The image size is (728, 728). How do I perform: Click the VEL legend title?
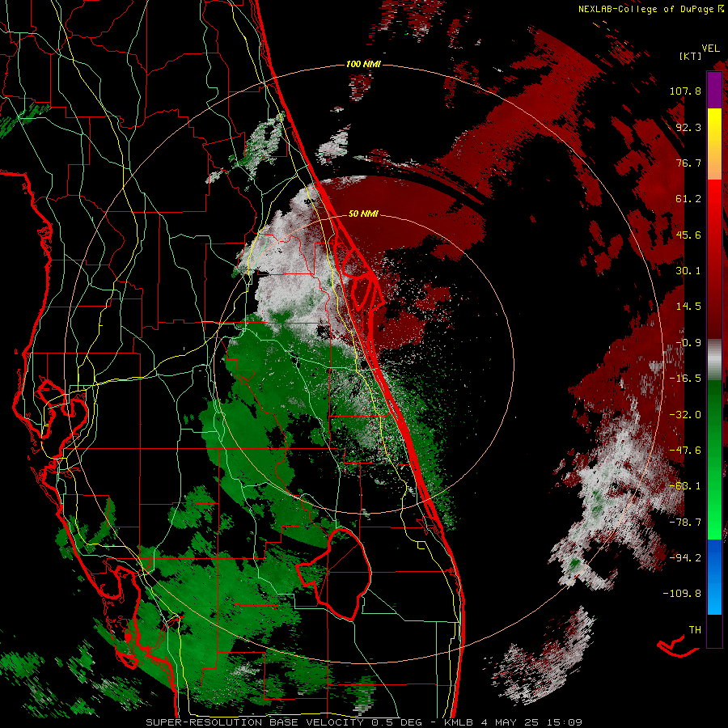click(x=710, y=48)
